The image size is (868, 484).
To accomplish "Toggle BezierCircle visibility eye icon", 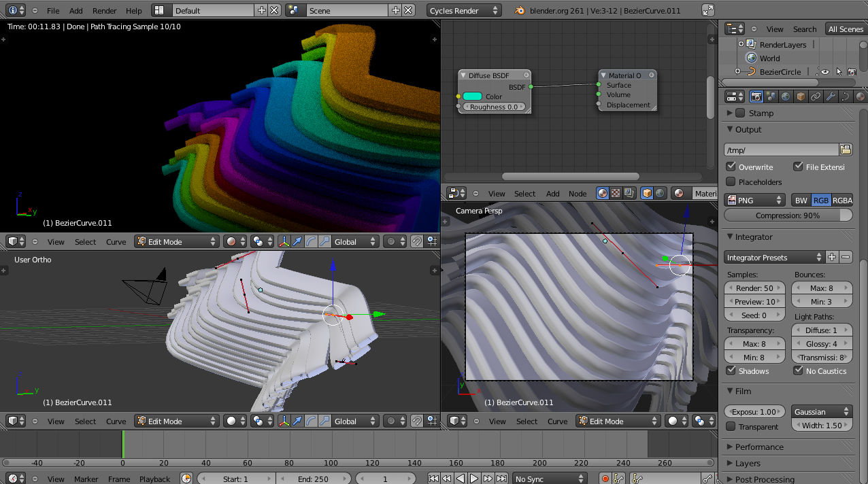I will pos(825,72).
